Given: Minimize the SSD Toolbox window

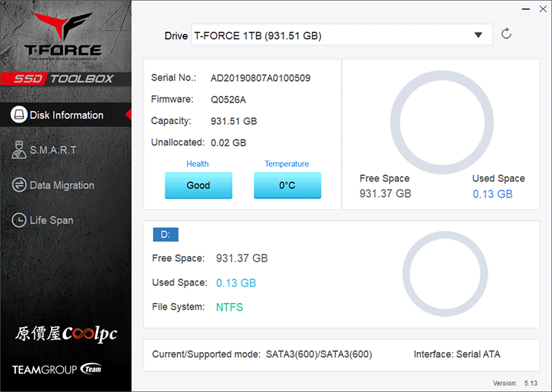Looking at the screenshot, I should pos(526,9).
